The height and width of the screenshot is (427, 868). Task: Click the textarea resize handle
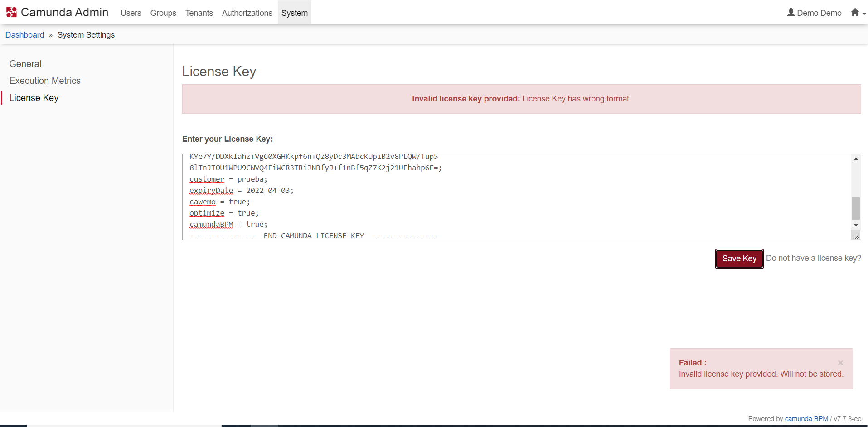857,236
